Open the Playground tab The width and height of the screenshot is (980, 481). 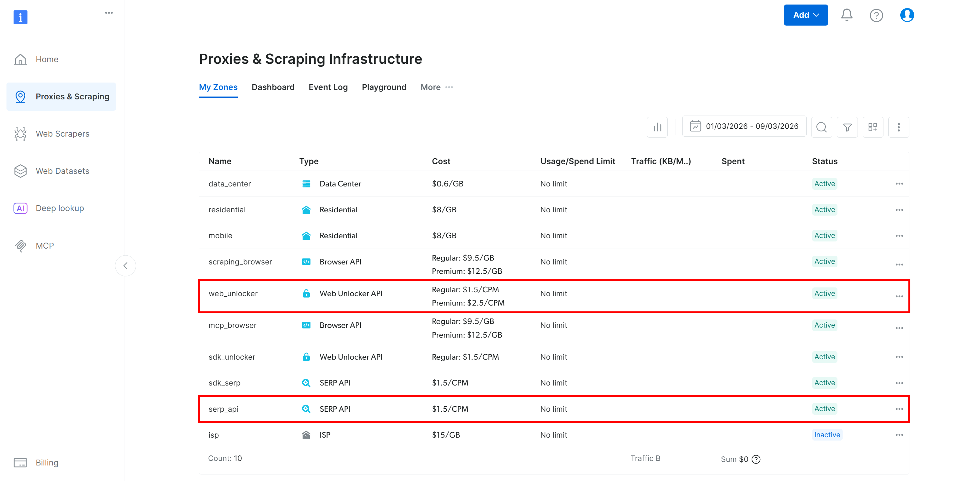[x=384, y=87]
